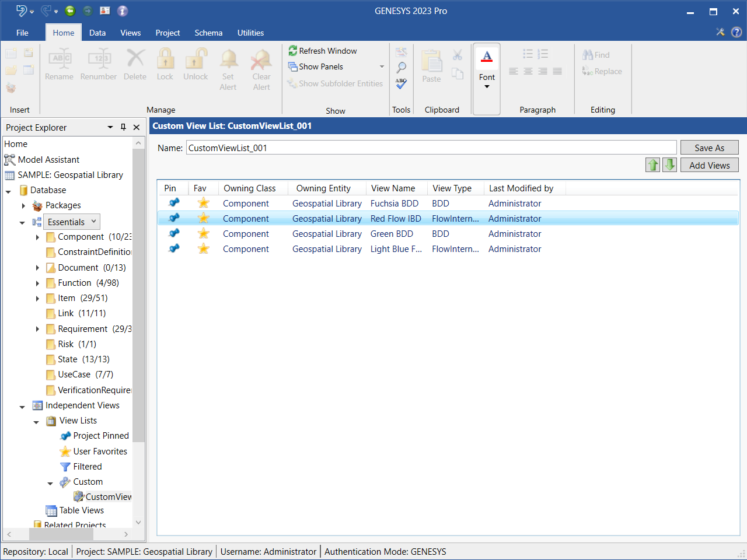Click the Refresh Window icon

tap(293, 51)
